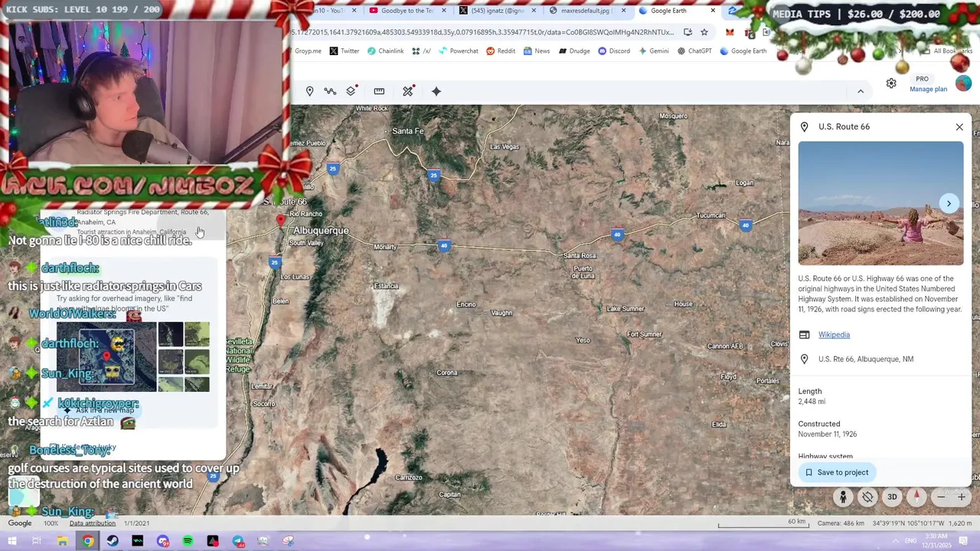Show hidden system tray icons
The image size is (980, 551).
click(896, 542)
